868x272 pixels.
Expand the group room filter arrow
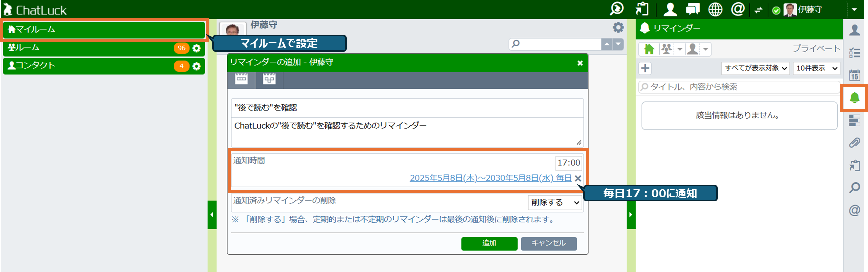coord(680,49)
